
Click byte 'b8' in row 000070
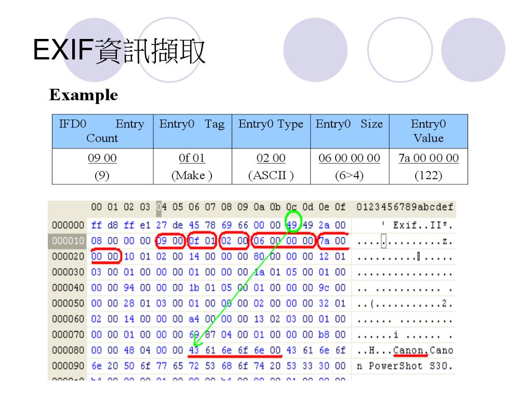[x=324, y=335]
